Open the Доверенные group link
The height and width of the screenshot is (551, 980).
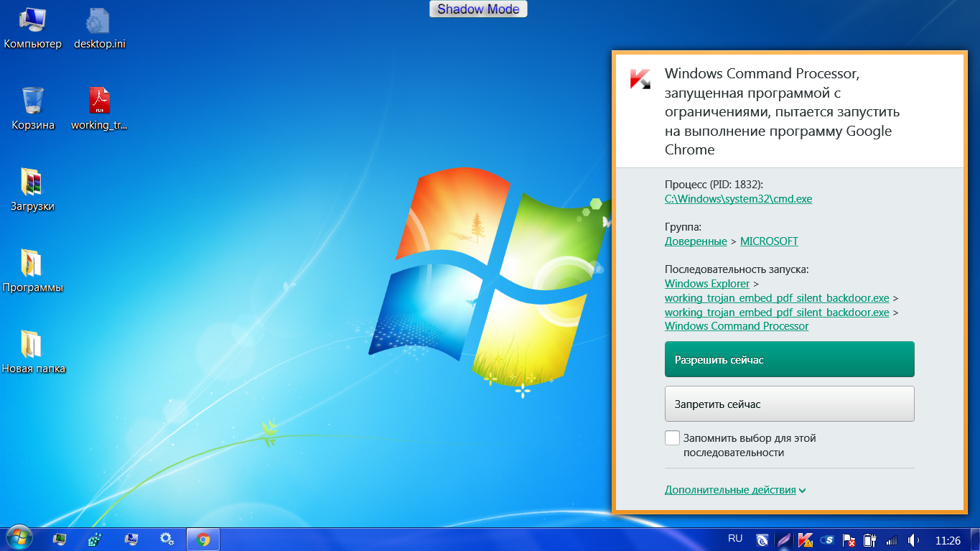(x=696, y=241)
